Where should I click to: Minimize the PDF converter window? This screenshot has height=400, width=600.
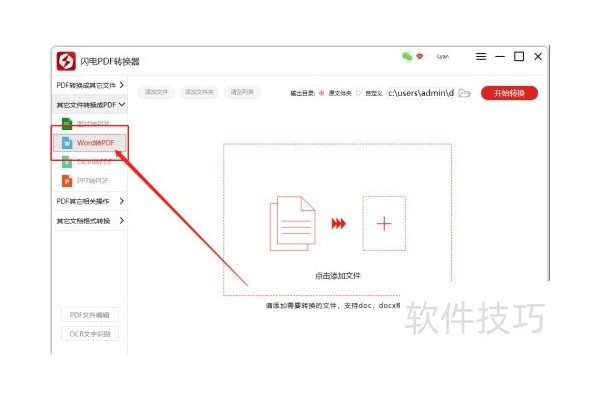click(500, 57)
